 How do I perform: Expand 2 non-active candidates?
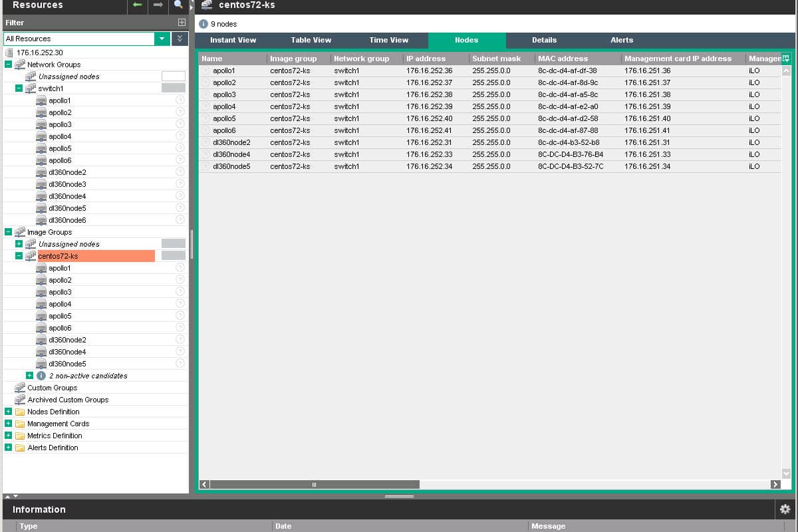tap(29, 376)
